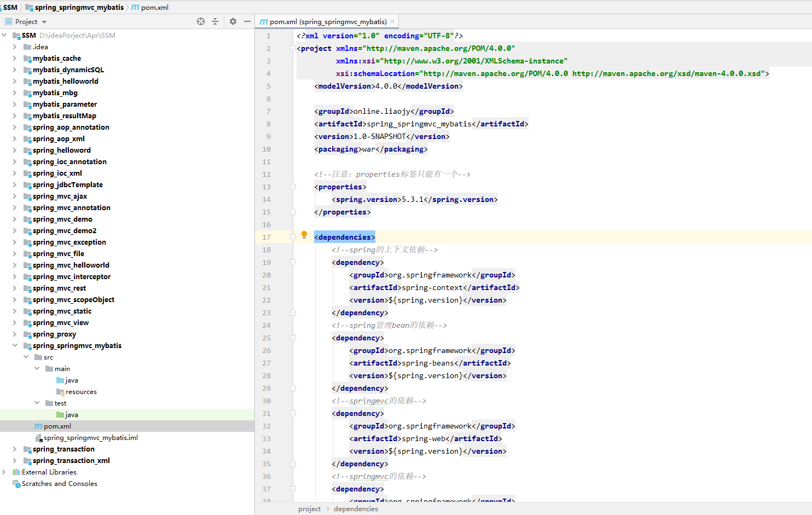Click the green test java folder icon
This screenshot has width=812, height=515.
pyautogui.click(x=60, y=414)
